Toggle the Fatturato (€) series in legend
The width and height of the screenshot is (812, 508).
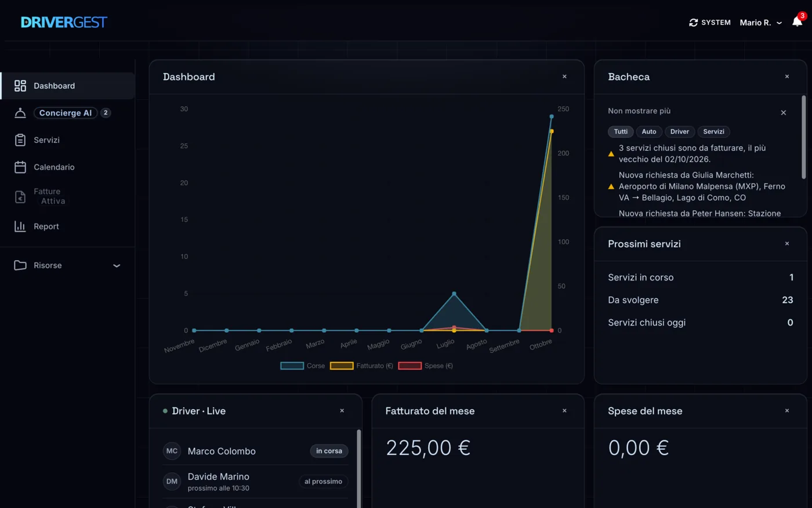coord(361,366)
